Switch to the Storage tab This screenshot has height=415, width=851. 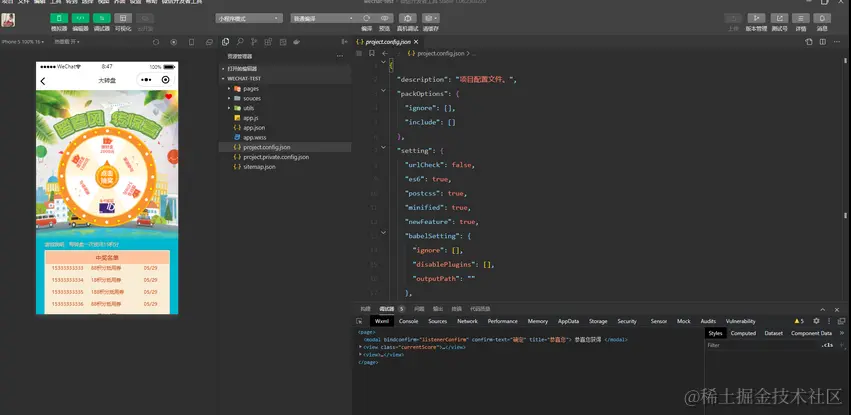click(598, 321)
